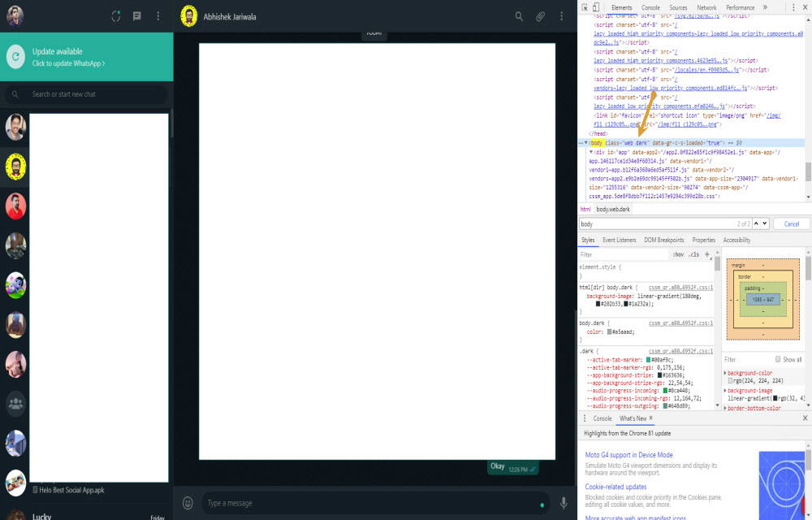The image size is (812, 520).
Task: Go to next search result arrow
Action: pos(765,223)
